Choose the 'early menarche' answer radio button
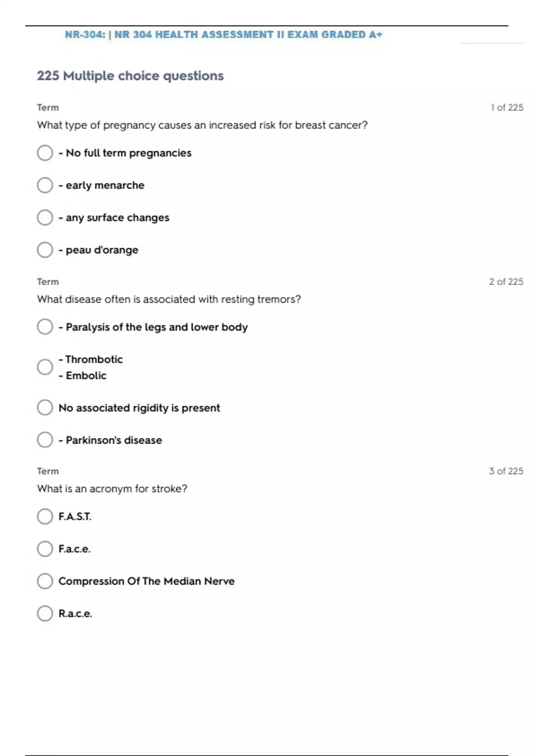 click(x=45, y=185)
